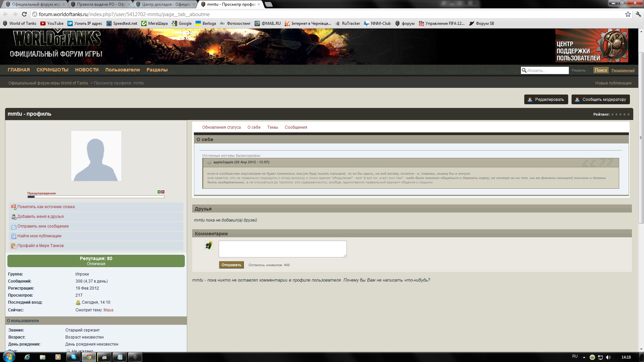Click the profile rating stars

coord(620,114)
